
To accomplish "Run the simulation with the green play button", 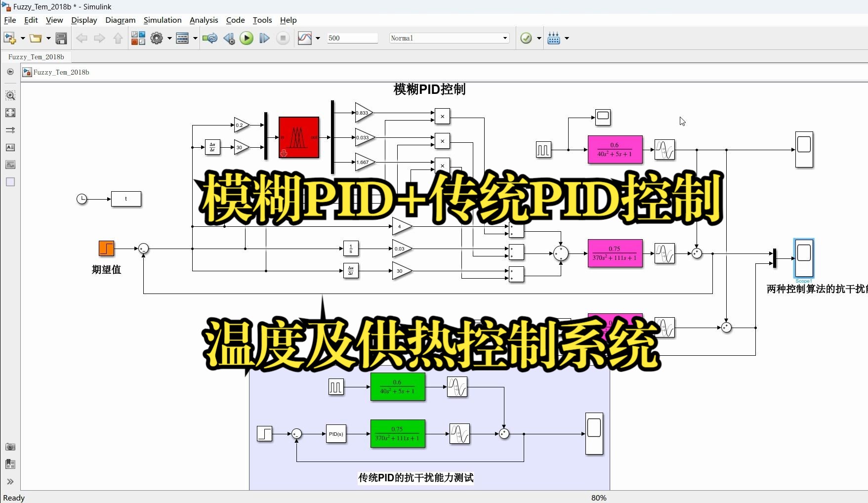I will coord(246,38).
